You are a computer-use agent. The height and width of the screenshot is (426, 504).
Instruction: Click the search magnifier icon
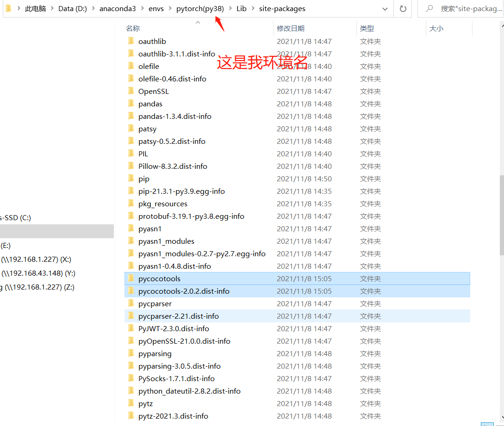coord(429,9)
